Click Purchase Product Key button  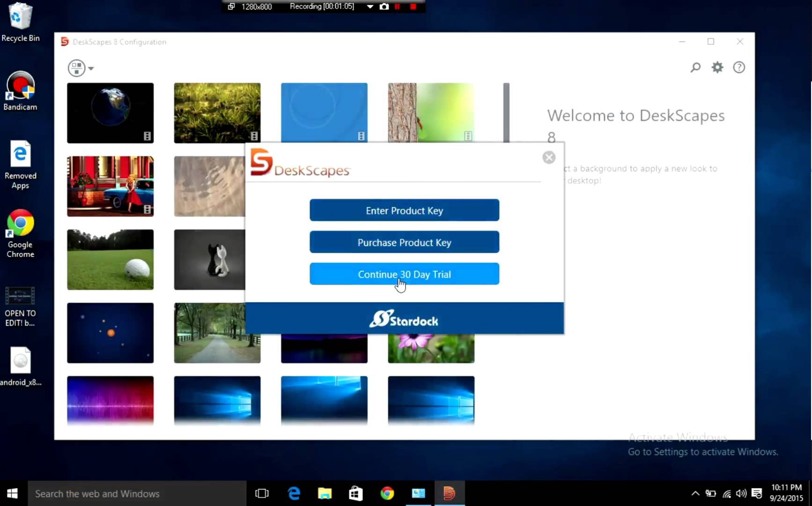404,242
